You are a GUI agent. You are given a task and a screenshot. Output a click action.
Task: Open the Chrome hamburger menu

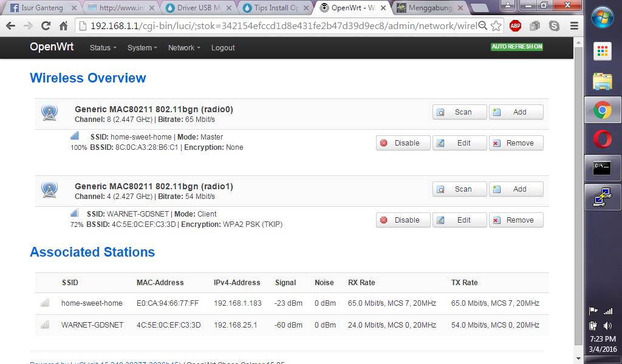[x=574, y=26]
